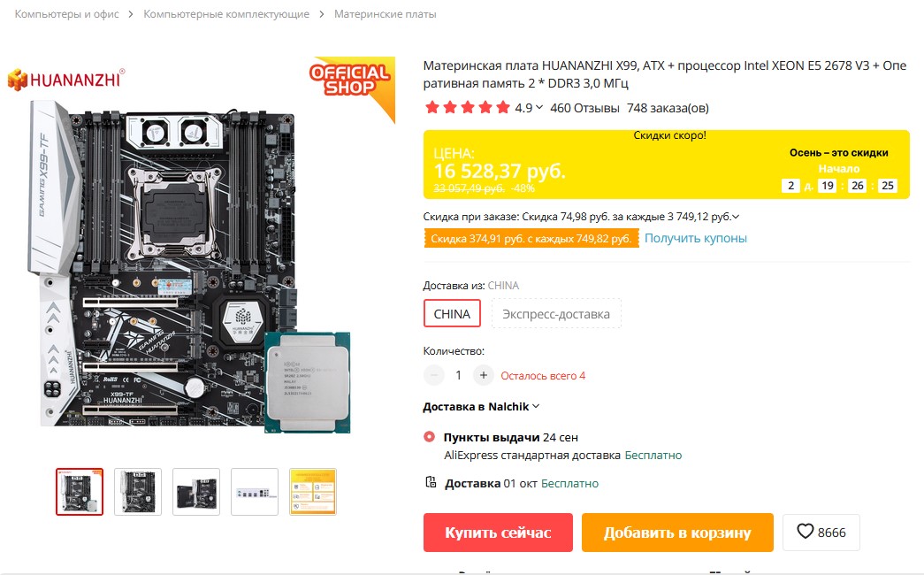
Task: Select the Пункты выдачи radio option
Action: pos(429,437)
